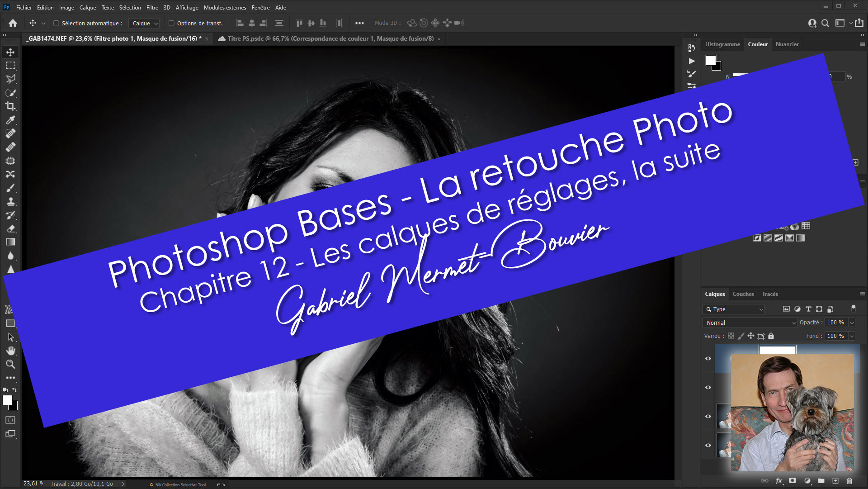Click the delete layer trash icon
The width and height of the screenshot is (868, 489).
click(x=849, y=481)
